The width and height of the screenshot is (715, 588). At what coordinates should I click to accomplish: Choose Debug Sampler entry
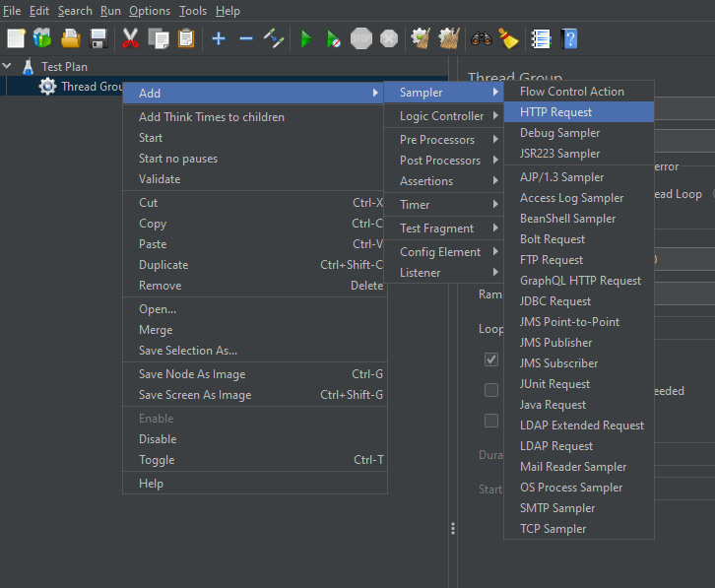click(x=579, y=133)
